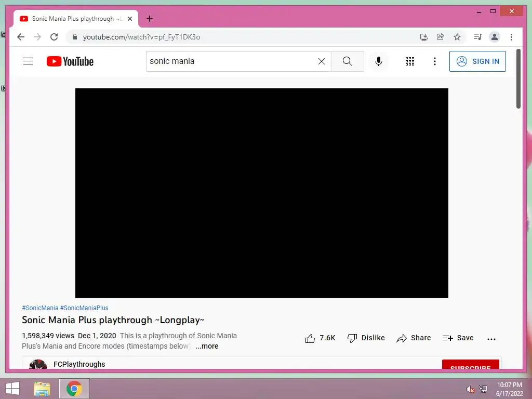Open a new tab with the plus button

(x=150, y=19)
